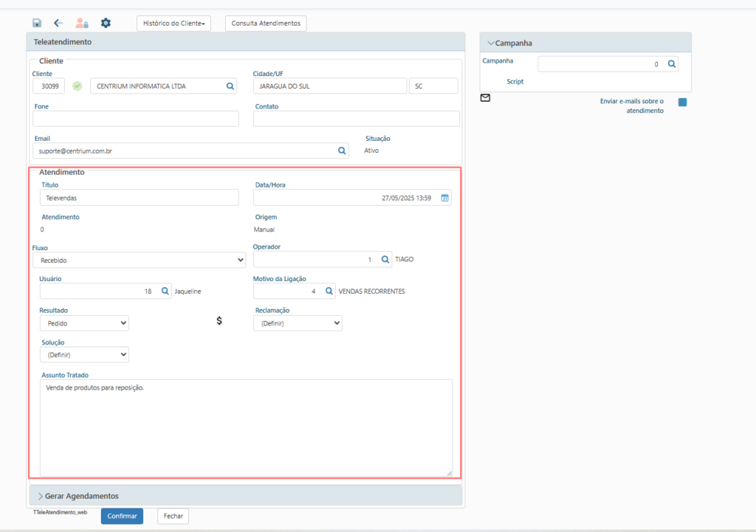This screenshot has height=532, width=756.
Task: Click the Situação value Ativo
Action: point(371,151)
